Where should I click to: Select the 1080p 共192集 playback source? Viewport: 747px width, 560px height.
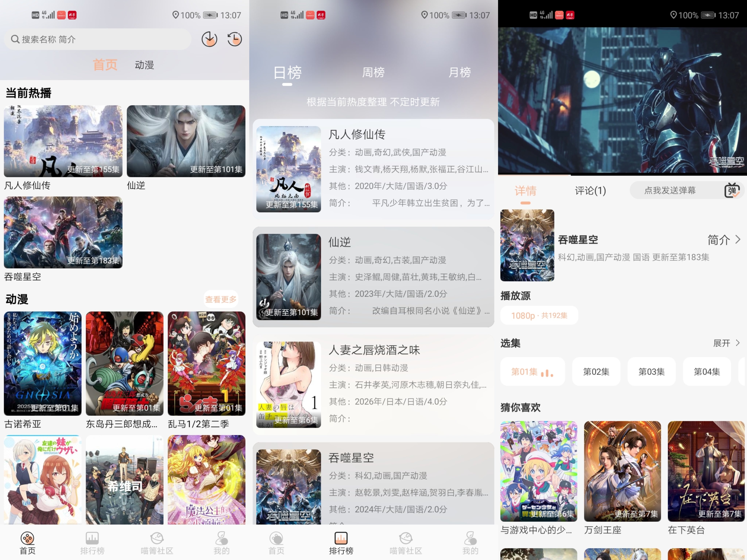[539, 316]
